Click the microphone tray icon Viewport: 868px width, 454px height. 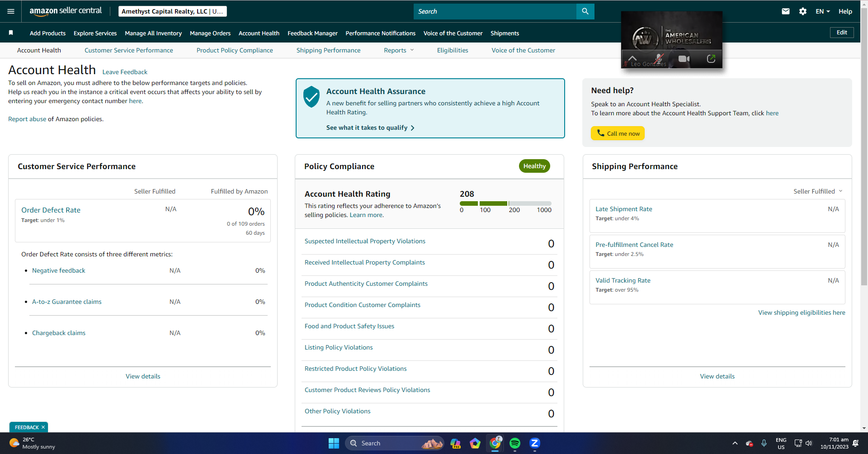click(764, 443)
